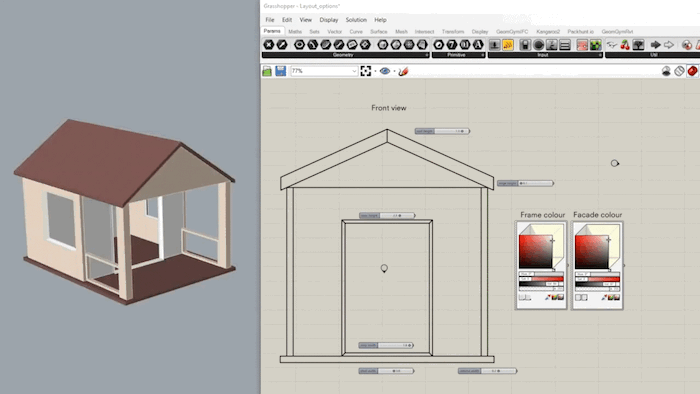Select the Cherry Picker utility icon
700x394 pixels.
pyautogui.click(x=625, y=45)
